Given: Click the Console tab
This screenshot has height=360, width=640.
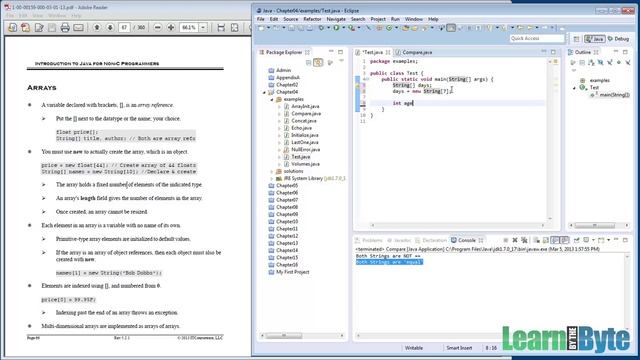Looking at the screenshot, I should 467,240.
